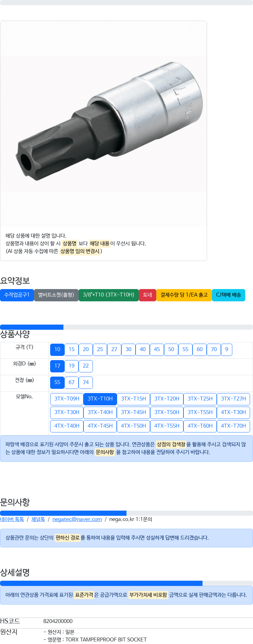This screenshot has width=253, height=644.
Task: Select total length 67 mm
Action: point(71,382)
